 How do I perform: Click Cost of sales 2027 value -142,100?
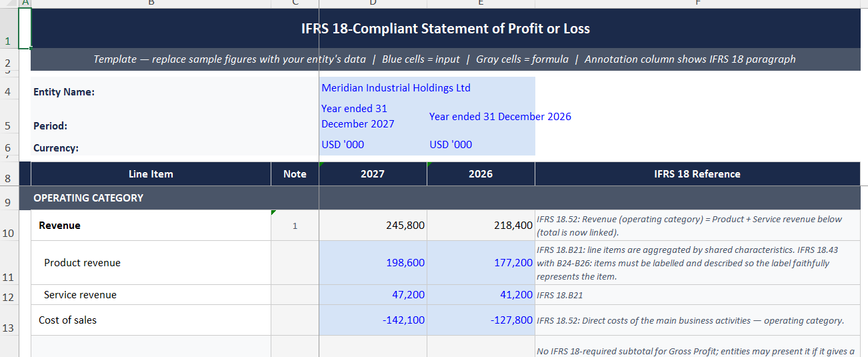[x=373, y=320]
